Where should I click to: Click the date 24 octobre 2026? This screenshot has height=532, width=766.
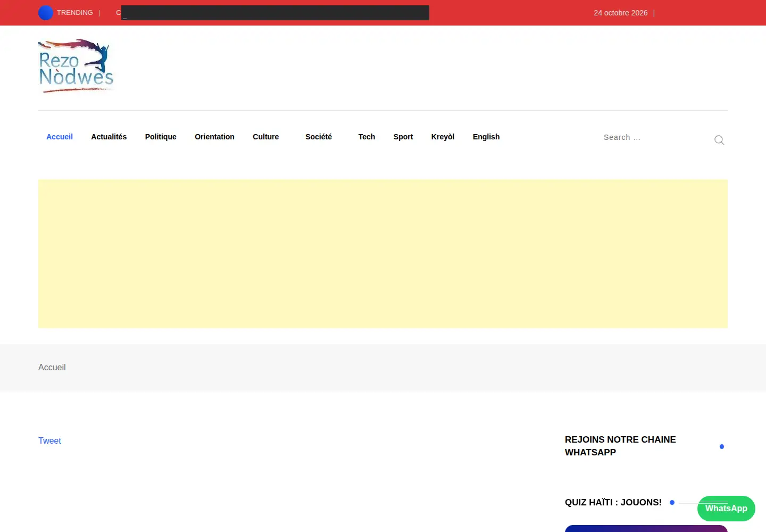click(x=621, y=13)
